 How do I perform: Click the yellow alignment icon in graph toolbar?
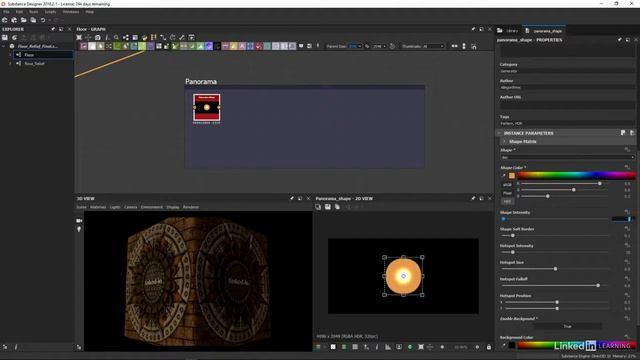click(154, 38)
